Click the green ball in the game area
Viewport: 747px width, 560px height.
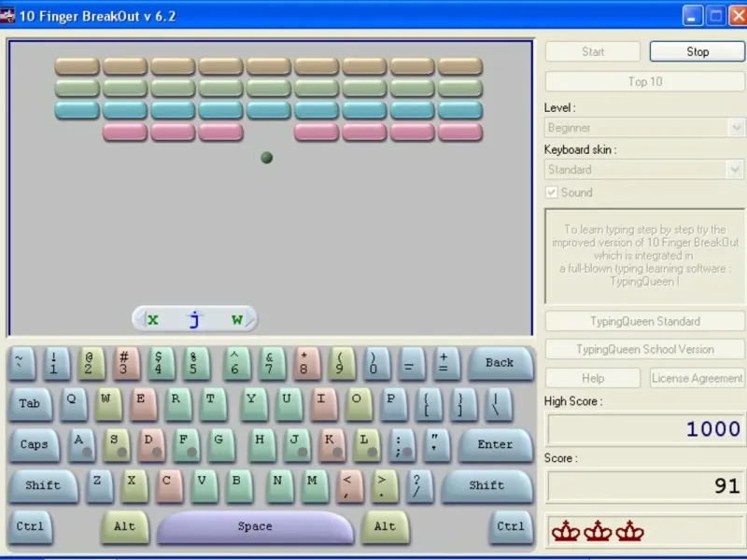click(267, 158)
